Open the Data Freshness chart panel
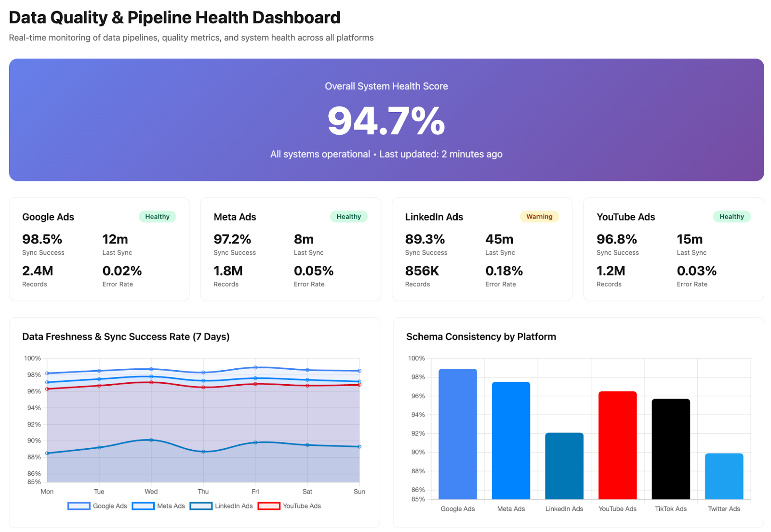771x532 pixels. coord(126,337)
